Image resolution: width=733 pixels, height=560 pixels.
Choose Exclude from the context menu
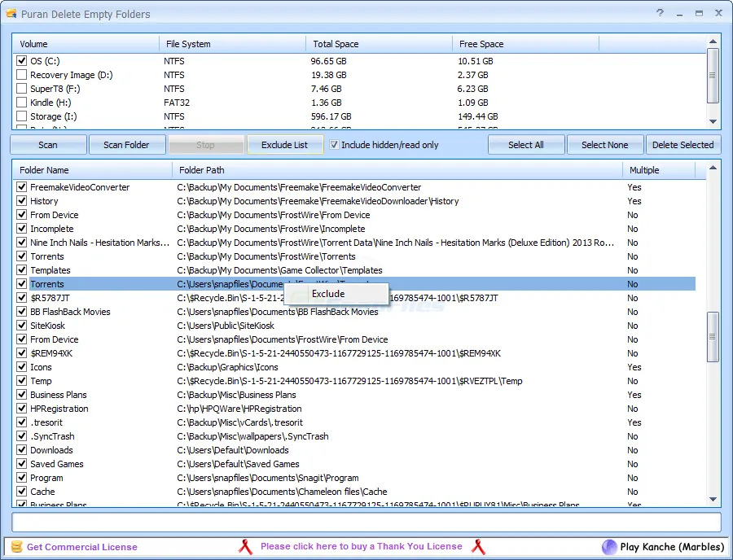point(336,294)
